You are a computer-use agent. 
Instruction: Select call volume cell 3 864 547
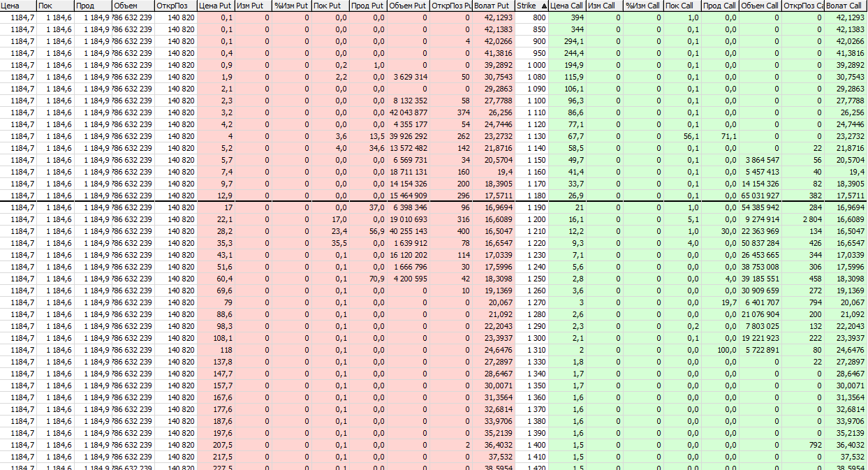[x=760, y=160]
